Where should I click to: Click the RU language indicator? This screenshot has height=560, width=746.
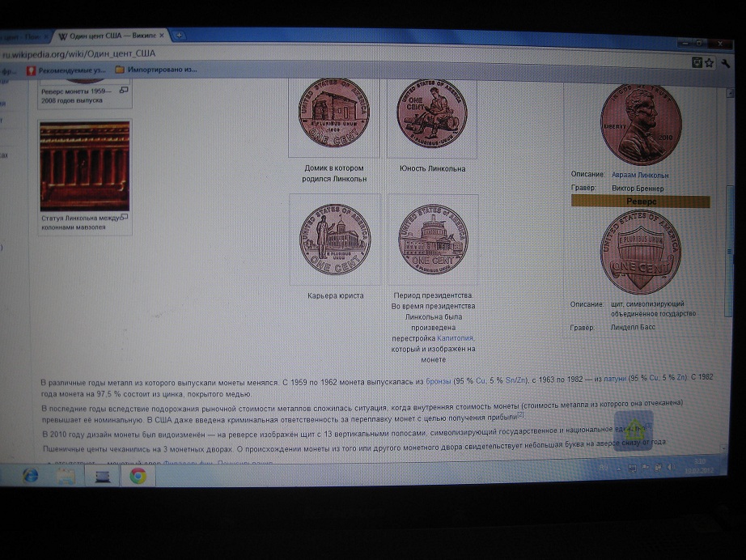click(x=604, y=469)
